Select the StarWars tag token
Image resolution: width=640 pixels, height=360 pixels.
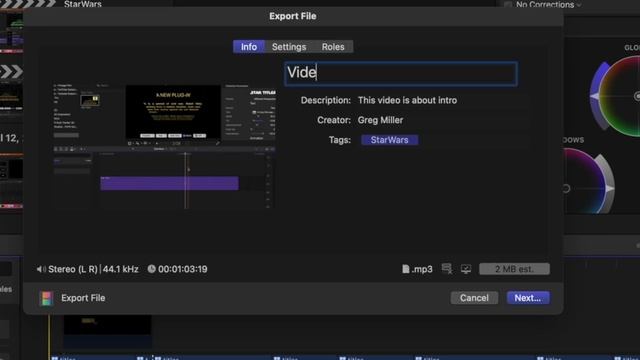(x=389, y=140)
